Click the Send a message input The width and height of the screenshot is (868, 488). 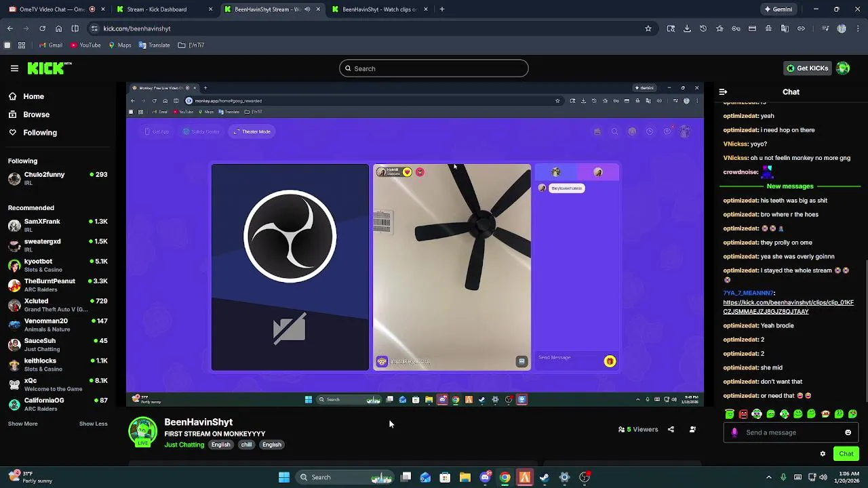(x=791, y=432)
